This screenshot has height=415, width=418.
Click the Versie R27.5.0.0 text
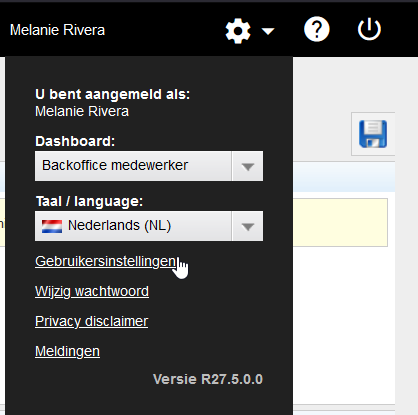tap(208, 379)
